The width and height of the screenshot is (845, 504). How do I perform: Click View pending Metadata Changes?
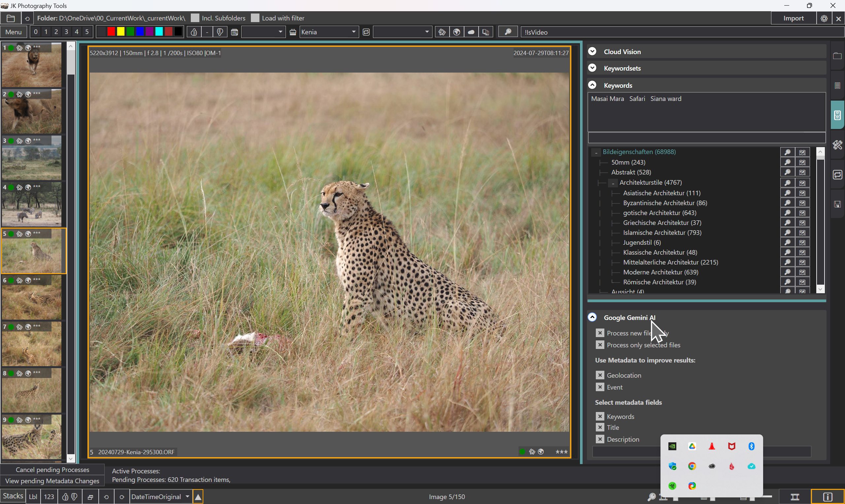pyautogui.click(x=52, y=481)
